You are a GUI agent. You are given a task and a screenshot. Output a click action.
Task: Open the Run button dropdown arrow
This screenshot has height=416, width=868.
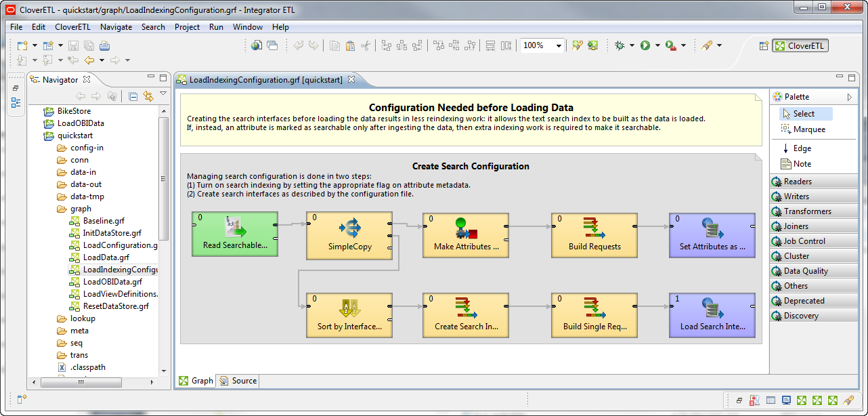657,45
